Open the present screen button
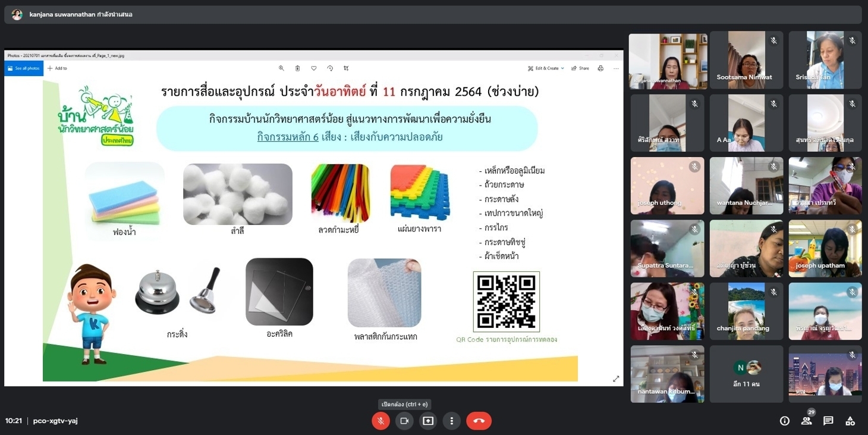 click(428, 421)
